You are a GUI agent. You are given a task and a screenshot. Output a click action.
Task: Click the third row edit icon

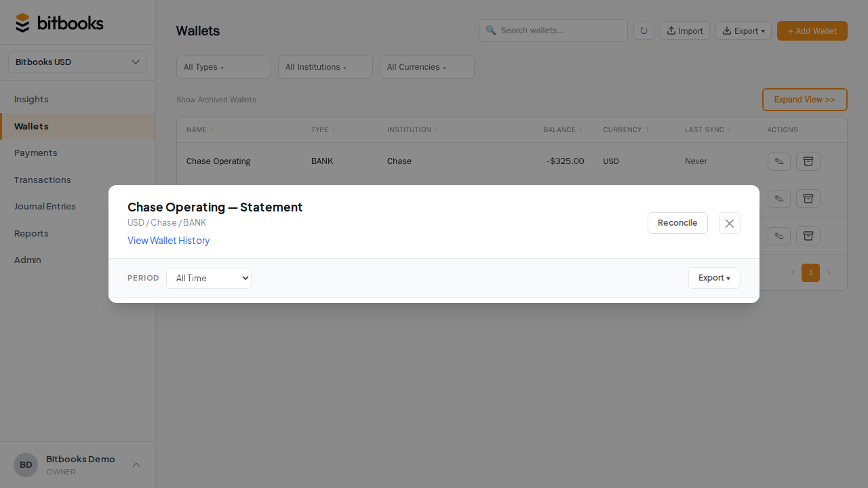tap(780, 236)
